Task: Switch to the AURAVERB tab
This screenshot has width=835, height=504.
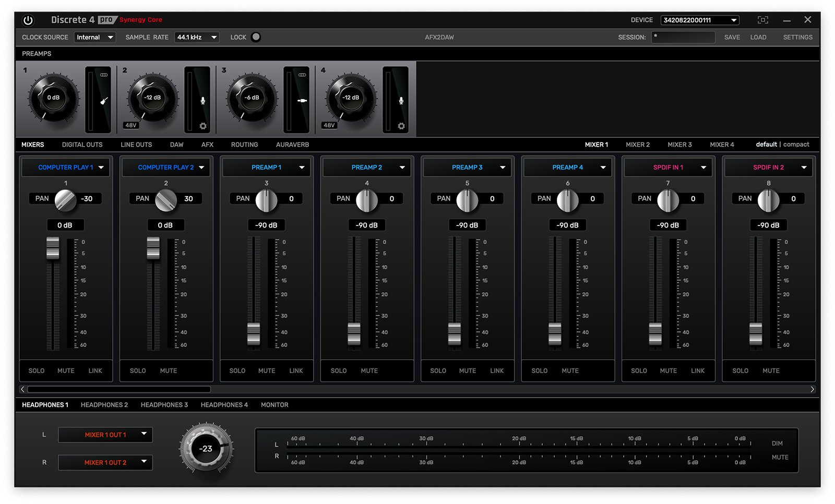Action: [x=292, y=145]
